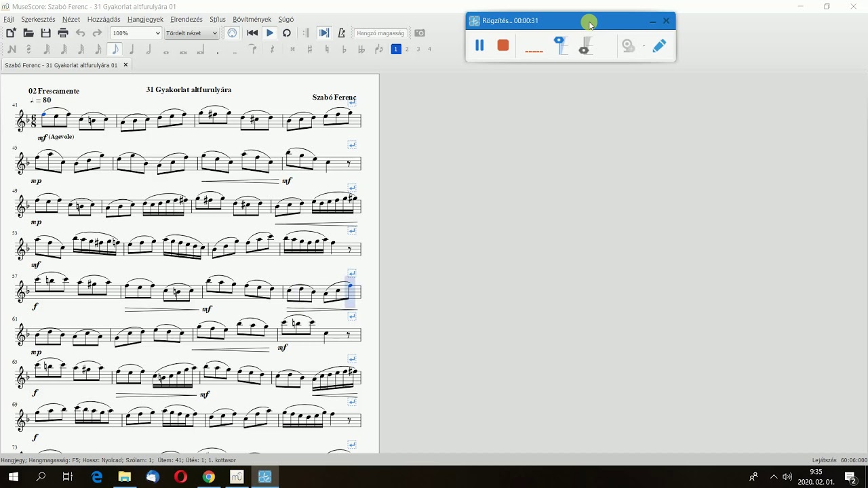Pause the screen recording
Screen dimensions: 868x488
pyautogui.click(x=479, y=45)
